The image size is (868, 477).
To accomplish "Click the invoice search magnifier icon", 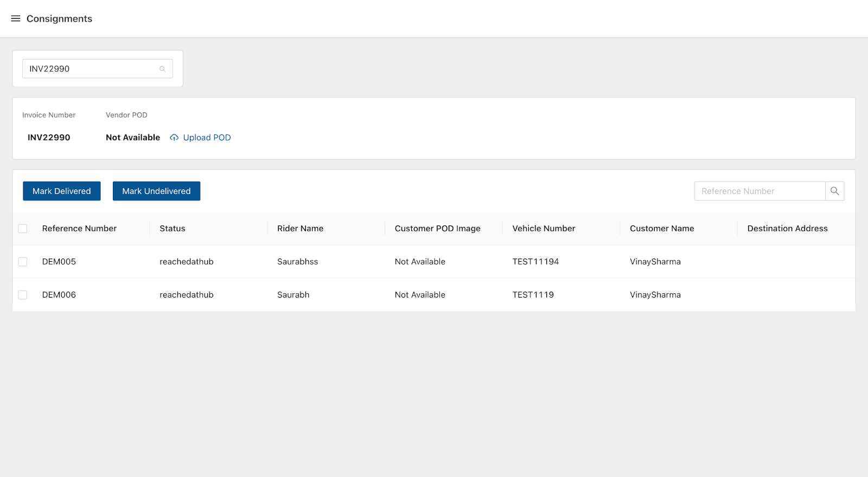I will pos(162,69).
